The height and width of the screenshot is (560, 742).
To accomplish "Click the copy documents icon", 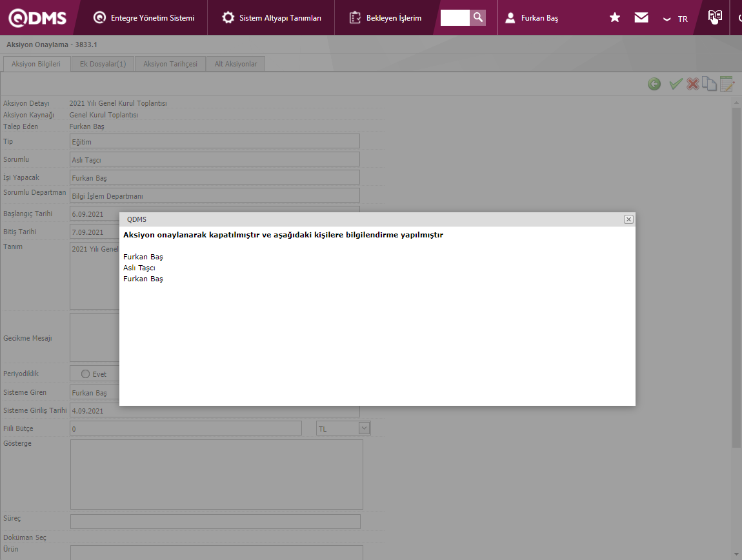I will [710, 84].
